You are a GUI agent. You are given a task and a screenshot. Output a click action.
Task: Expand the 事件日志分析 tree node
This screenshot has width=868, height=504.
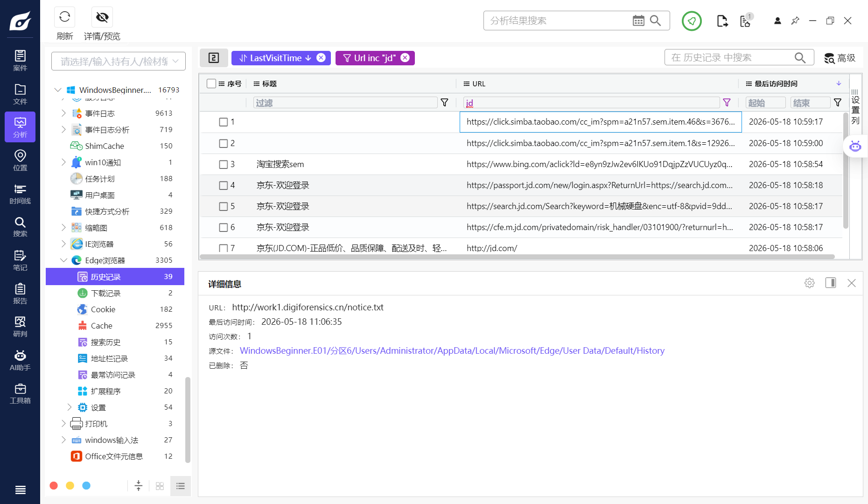click(x=63, y=129)
